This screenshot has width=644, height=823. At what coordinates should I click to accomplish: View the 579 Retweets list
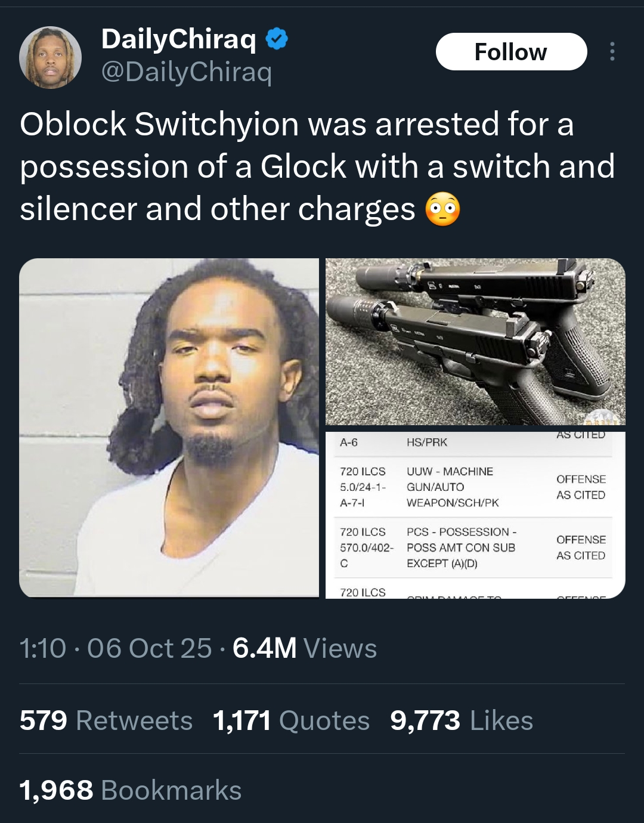[x=106, y=720]
